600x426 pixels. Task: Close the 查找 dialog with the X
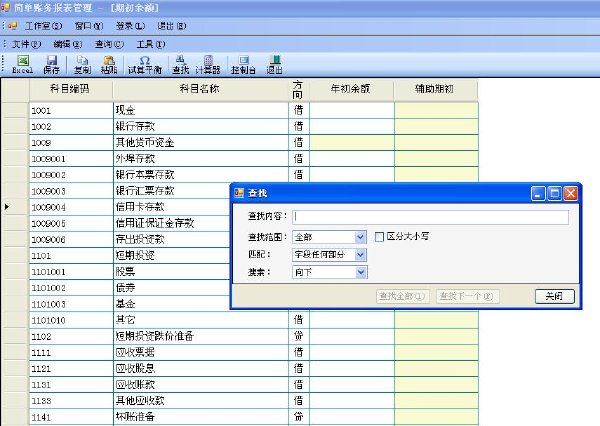(x=571, y=194)
